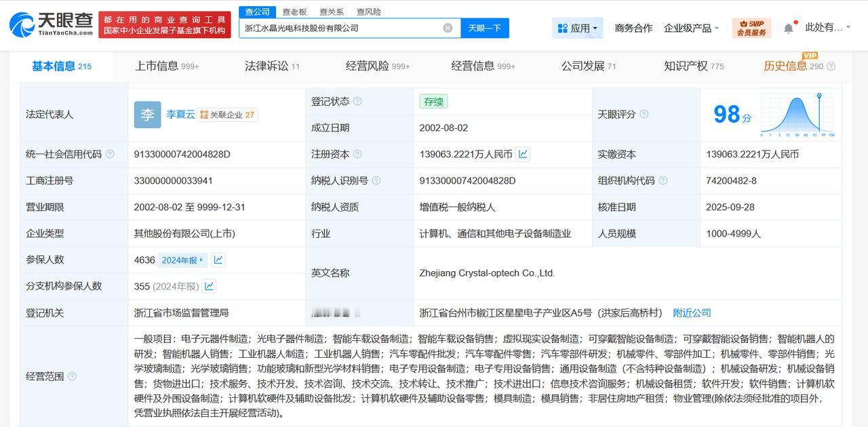Click 登记机关 value 浙江省市场监督管理局

click(181, 312)
